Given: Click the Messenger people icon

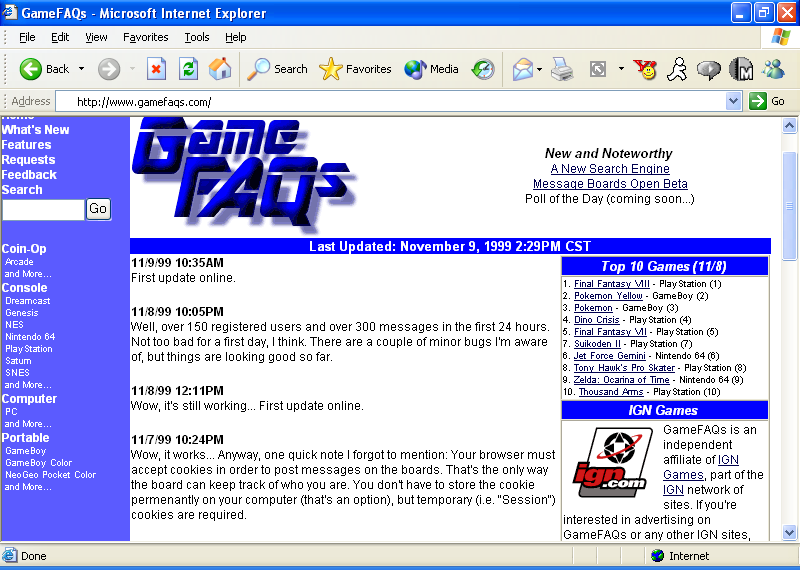Looking at the screenshot, I should 773,69.
